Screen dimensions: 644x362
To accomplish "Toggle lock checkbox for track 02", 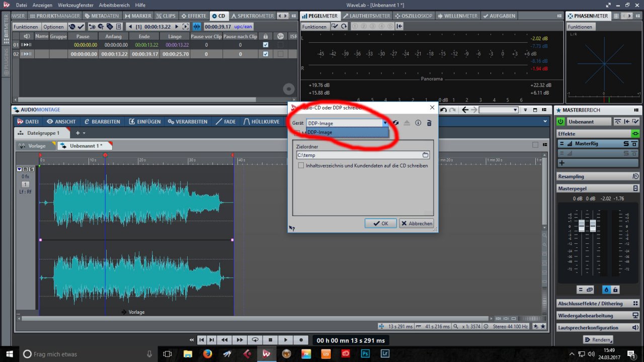I will 266,54.
